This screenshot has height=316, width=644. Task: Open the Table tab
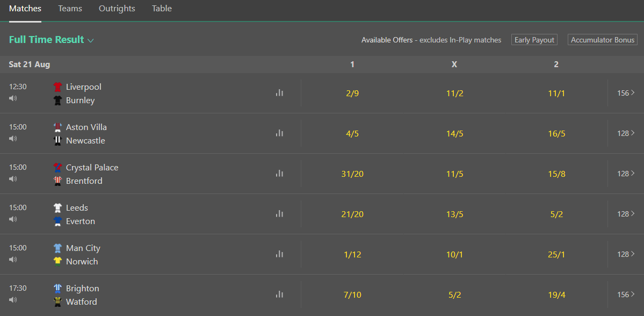click(x=162, y=9)
